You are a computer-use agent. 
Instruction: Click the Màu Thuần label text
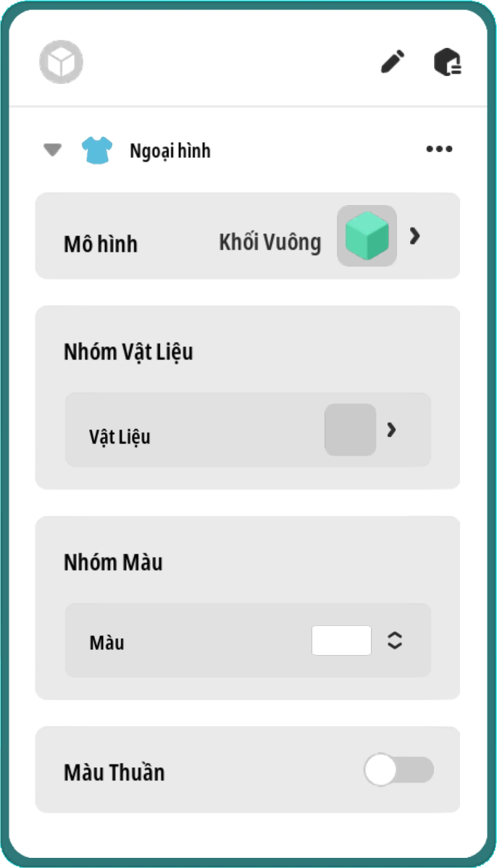[x=114, y=772]
